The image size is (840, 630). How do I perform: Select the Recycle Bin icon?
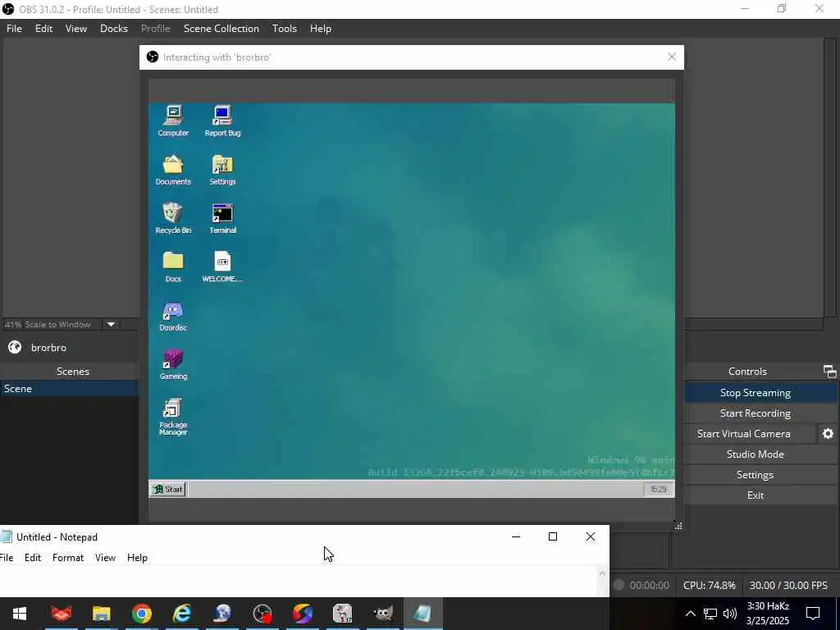tap(173, 218)
